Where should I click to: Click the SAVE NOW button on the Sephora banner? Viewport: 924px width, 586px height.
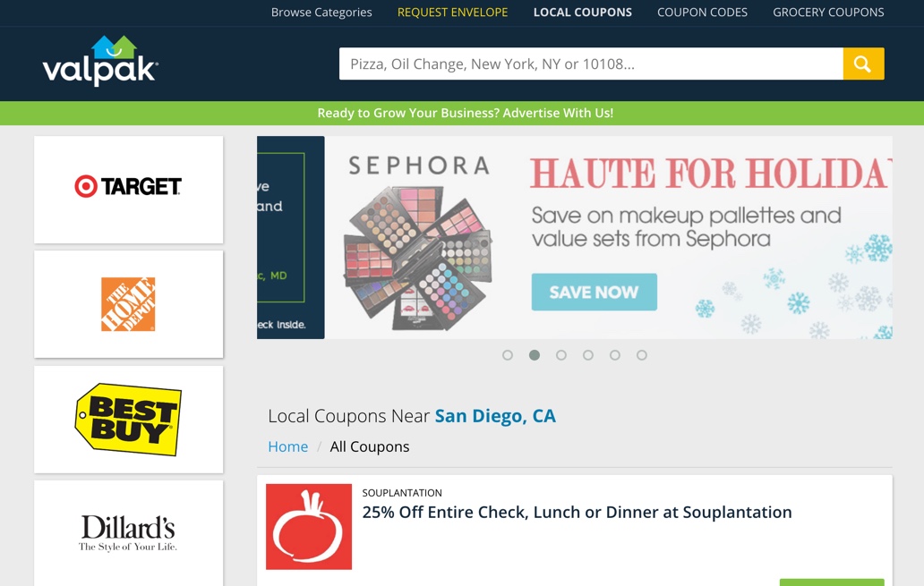pyautogui.click(x=594, y=292)
